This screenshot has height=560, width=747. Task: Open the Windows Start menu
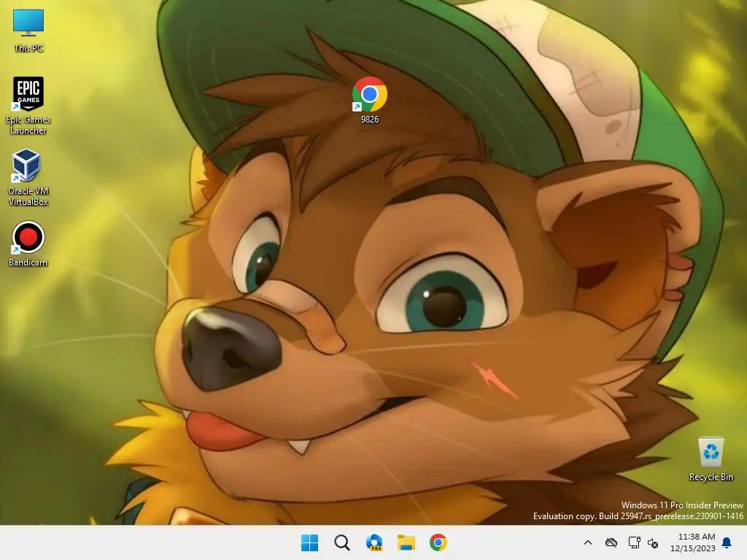(309, 542)
